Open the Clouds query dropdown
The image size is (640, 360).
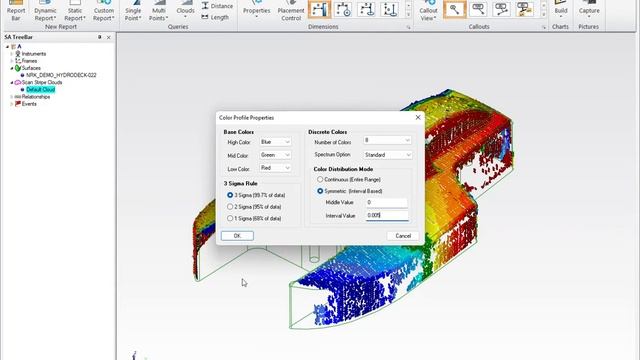tap(185, 11)
